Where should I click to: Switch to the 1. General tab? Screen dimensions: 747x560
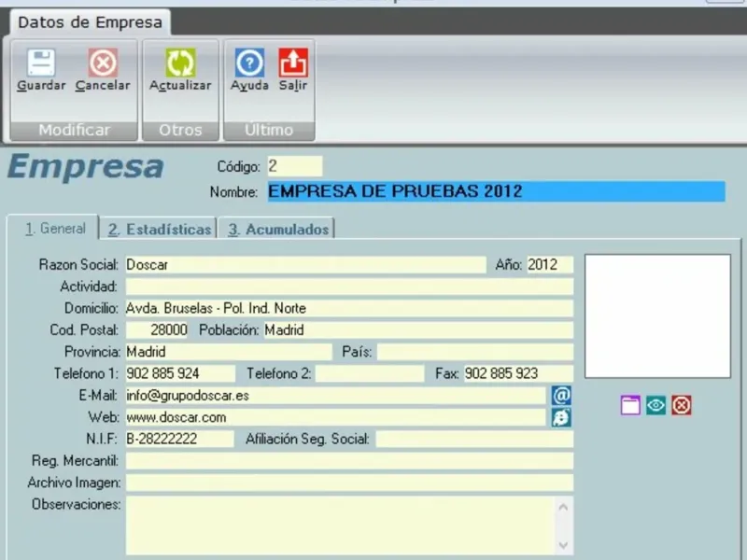pos(55,229)
